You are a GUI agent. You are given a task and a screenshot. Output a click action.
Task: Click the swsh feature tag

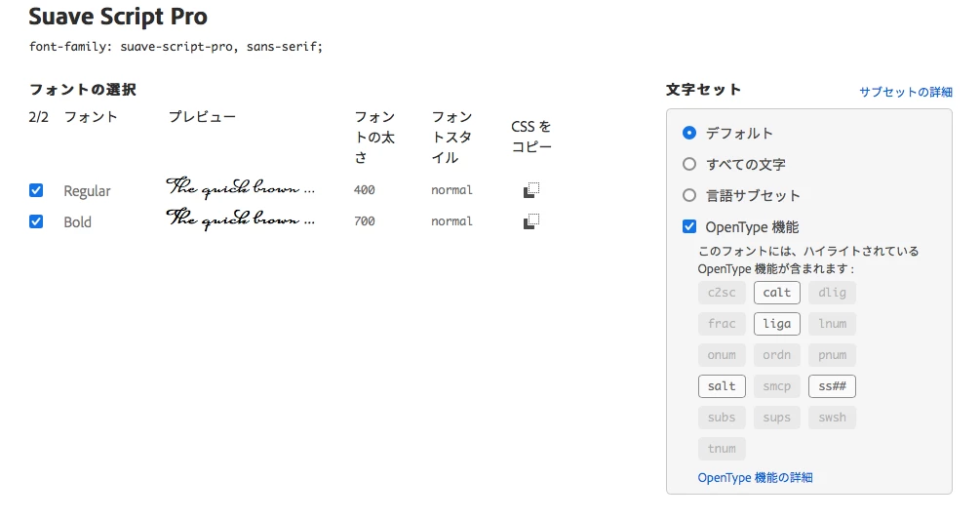coord(832,418)
